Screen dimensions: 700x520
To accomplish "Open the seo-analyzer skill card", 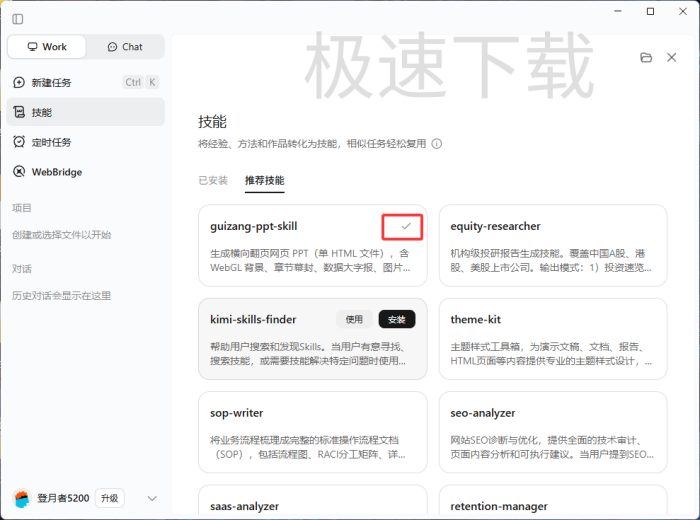I will click(553, 432).
